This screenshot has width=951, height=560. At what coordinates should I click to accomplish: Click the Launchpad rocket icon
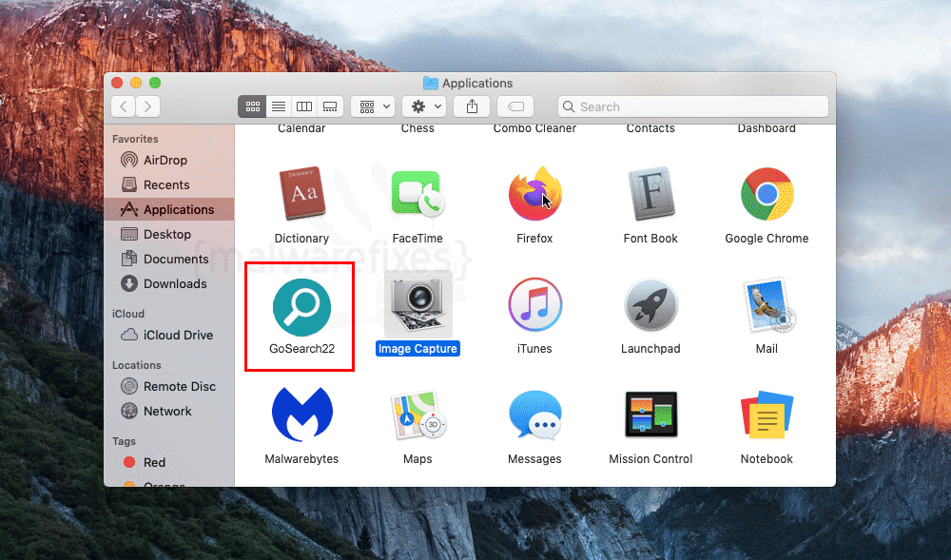[650, 305]
